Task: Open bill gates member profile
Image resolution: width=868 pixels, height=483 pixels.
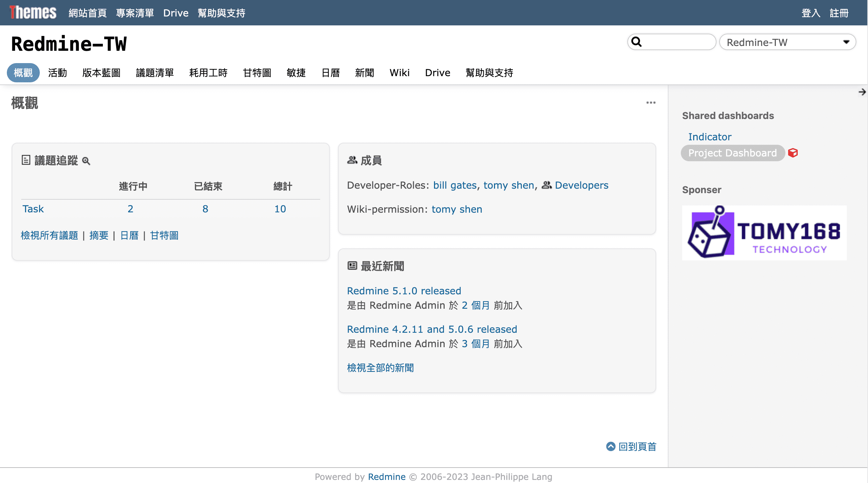Action: pos(455,185)
